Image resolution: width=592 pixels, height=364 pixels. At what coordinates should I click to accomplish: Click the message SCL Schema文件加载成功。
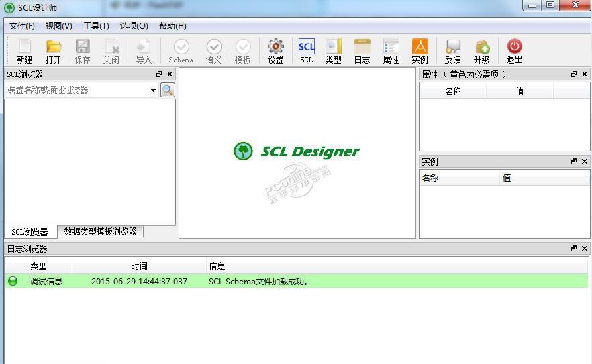(258, 282)
